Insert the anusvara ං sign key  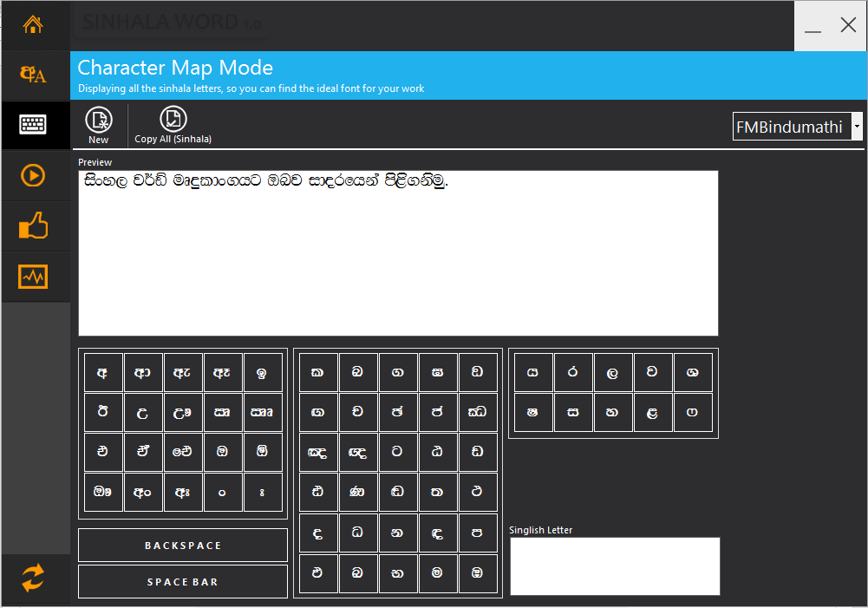click(x=223, y=492)
